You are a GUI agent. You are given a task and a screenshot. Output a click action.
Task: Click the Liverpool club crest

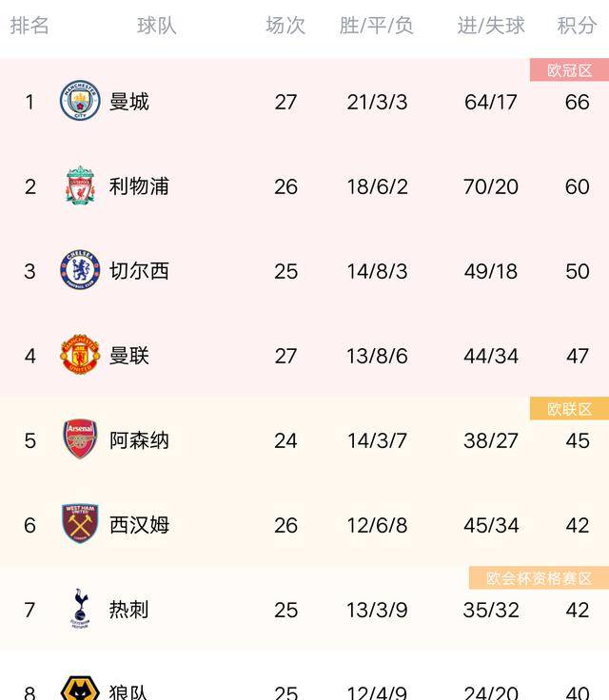(81, 185)
